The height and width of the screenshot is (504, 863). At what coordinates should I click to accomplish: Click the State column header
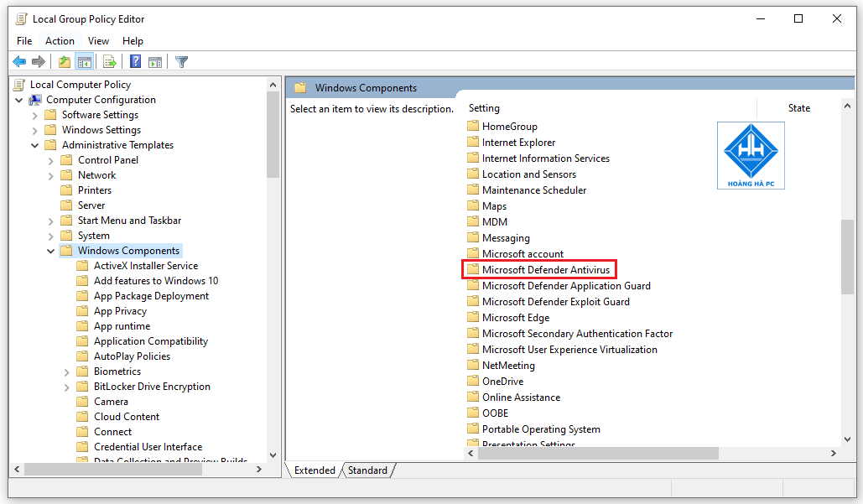point(798,108)
